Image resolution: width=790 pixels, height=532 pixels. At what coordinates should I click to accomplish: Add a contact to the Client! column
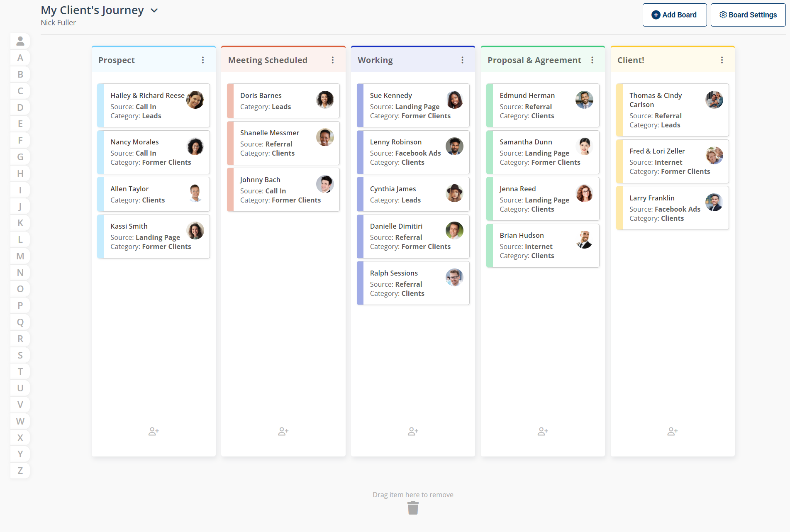(x=673, y=432)
